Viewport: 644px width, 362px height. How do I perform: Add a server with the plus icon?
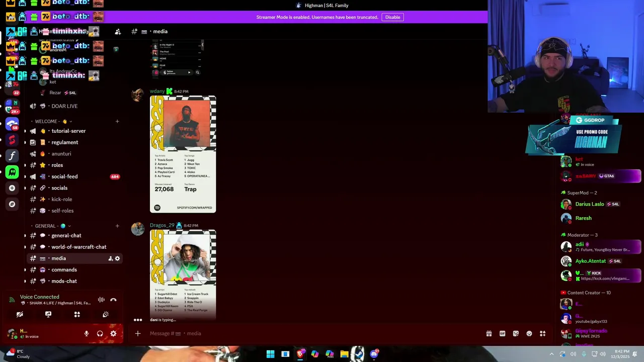pyautogui.click(x=12, y=188)
